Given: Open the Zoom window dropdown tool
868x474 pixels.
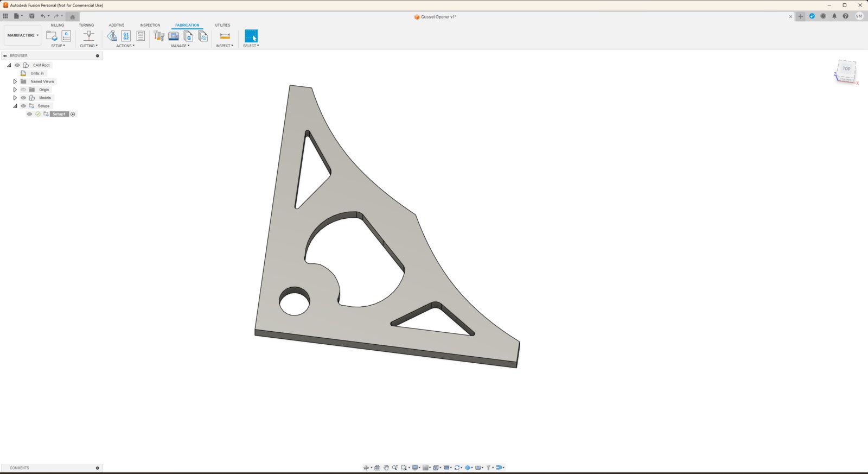Looking at the screenshot, I should point(405,467).
